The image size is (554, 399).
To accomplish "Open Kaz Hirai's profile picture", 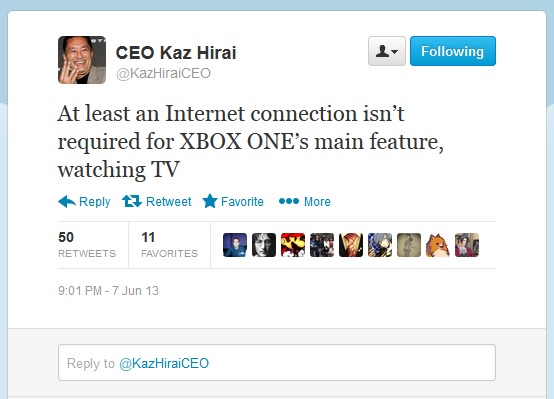I will [x=82, y=60].
